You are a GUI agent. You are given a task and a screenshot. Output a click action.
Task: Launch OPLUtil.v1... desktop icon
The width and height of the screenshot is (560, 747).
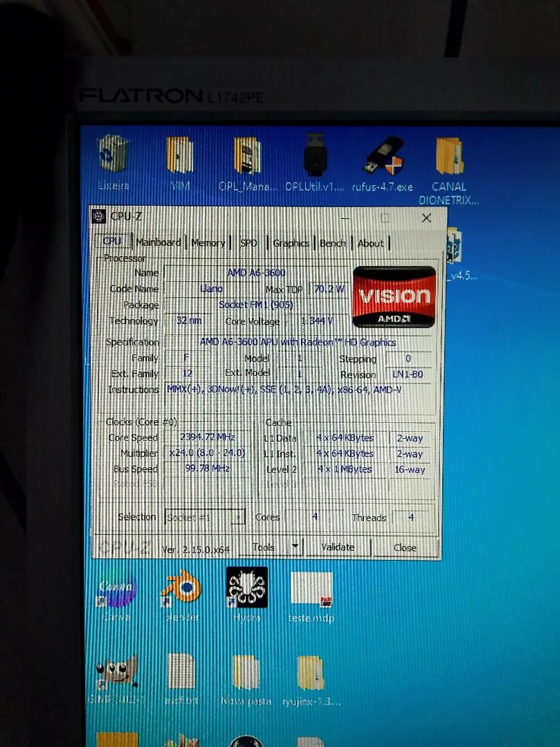click(x=316, y=154)
